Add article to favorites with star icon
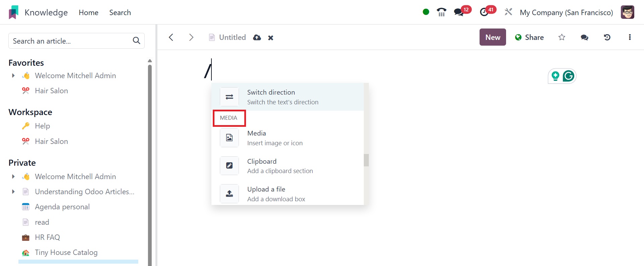 (562, 37)
